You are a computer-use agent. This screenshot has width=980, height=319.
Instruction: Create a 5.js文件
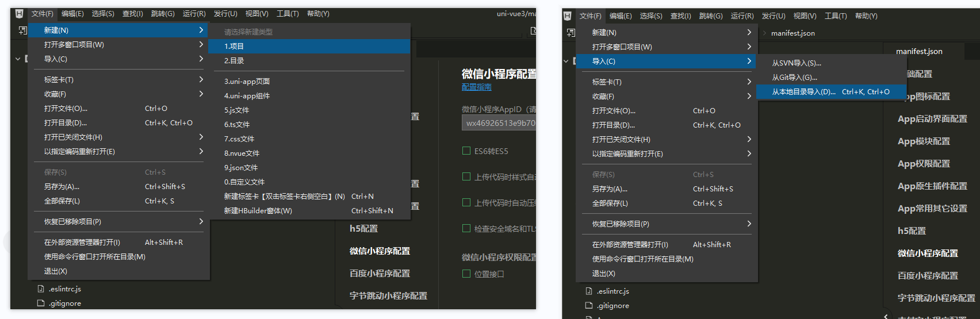tap(309, 110)
